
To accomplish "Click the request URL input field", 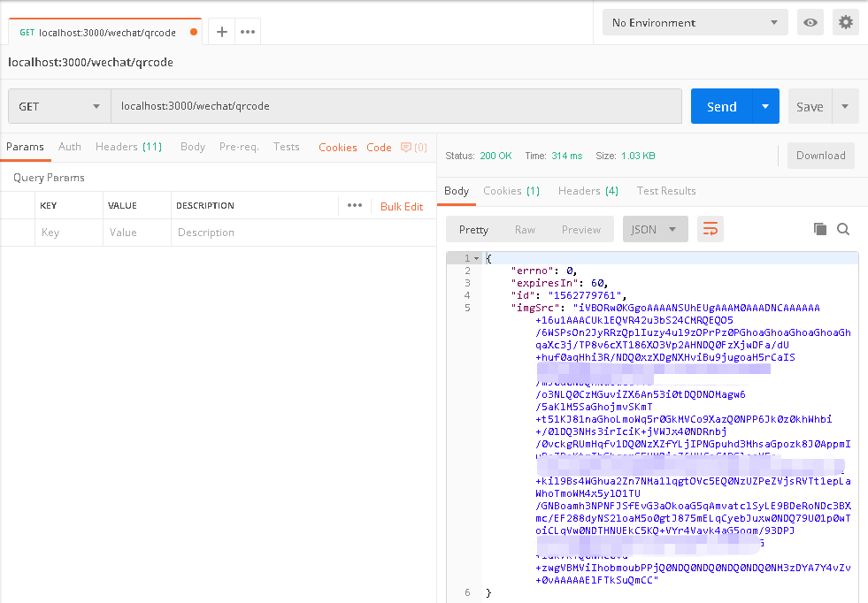I will [x=396, y=106].
